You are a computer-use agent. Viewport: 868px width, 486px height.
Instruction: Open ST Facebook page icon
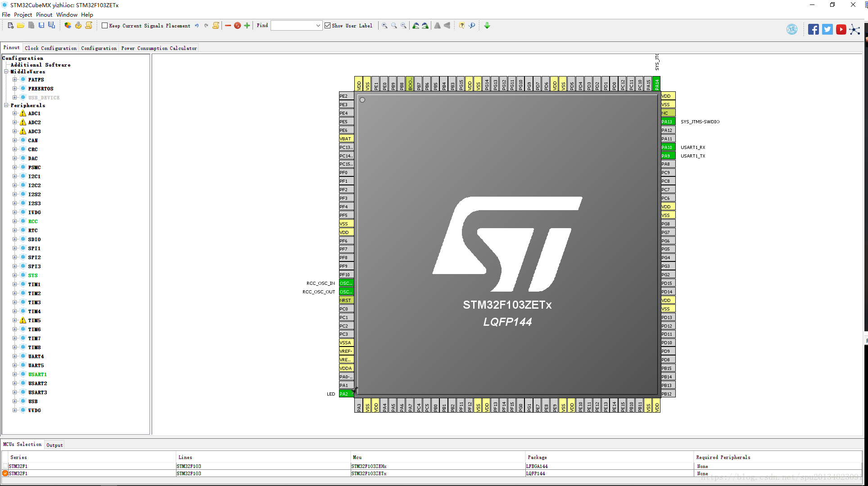pyautogui.click(x=814, y=30)
